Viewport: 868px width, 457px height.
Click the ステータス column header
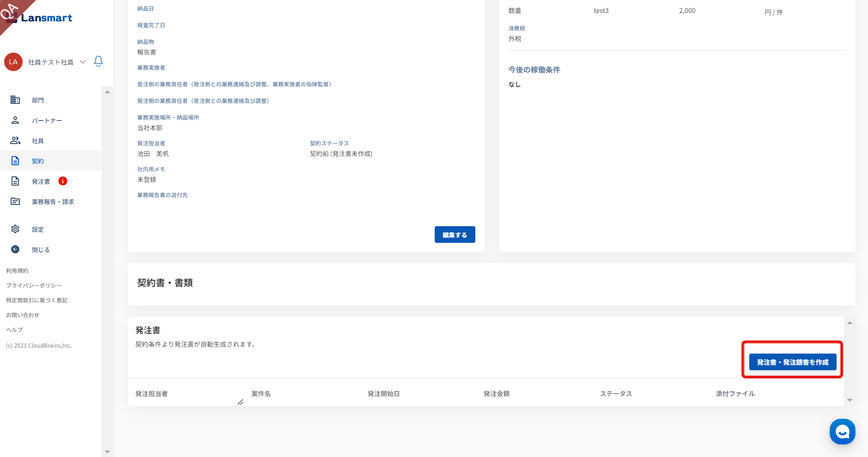616,394
